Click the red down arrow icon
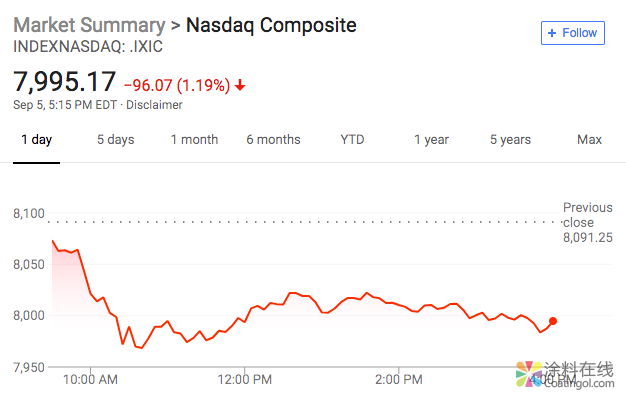626x401 pixels. (240, 85)
